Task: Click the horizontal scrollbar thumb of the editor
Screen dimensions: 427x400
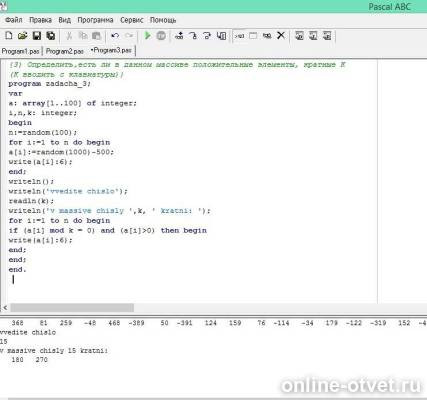Action: click(x=72, y=308)
